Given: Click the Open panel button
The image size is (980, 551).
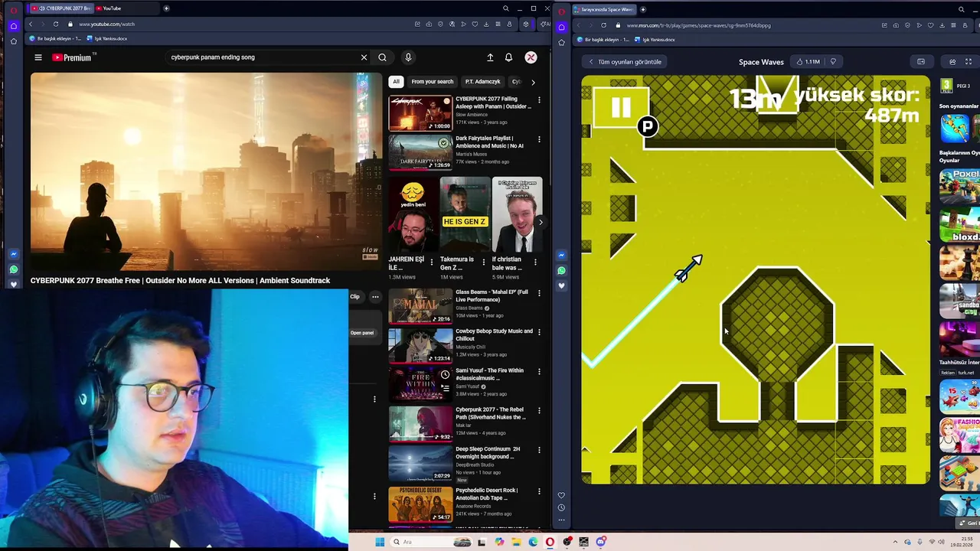Looking at the screenshot, I should click(x=362, y=333).
